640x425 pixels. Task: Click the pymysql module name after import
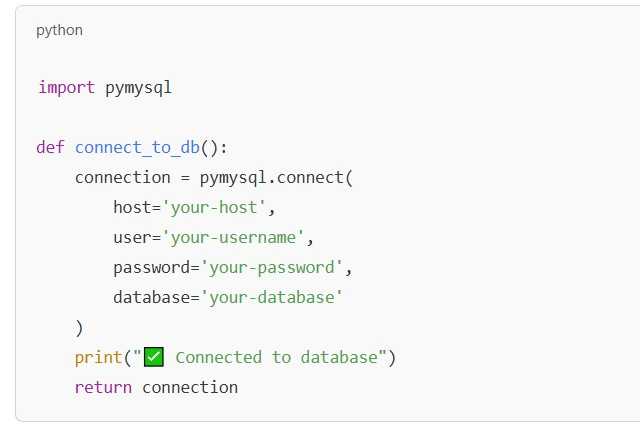pyautogui.click(x=138, y=87)
